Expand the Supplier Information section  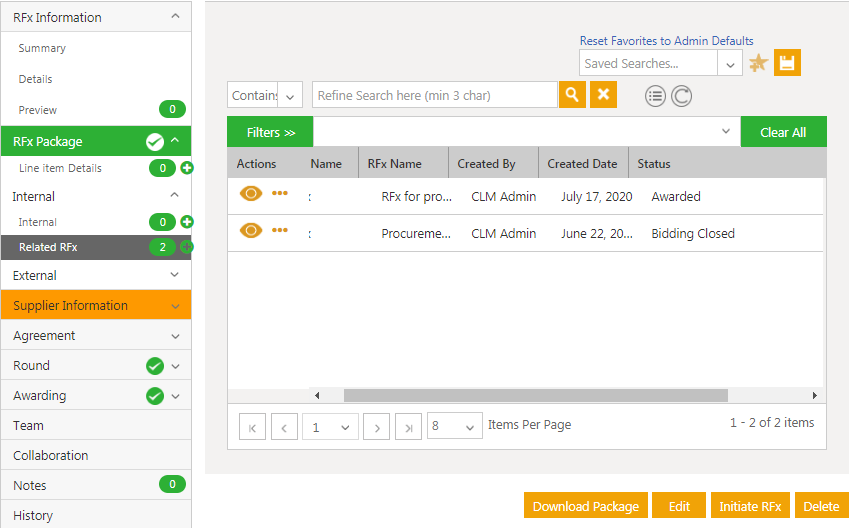click(96, 305)
